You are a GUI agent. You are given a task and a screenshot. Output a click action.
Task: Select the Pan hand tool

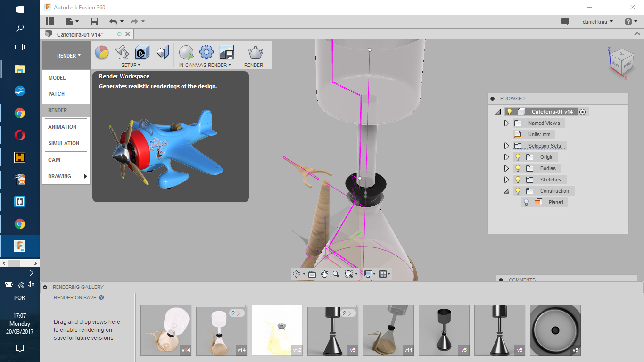coord(324,274)
